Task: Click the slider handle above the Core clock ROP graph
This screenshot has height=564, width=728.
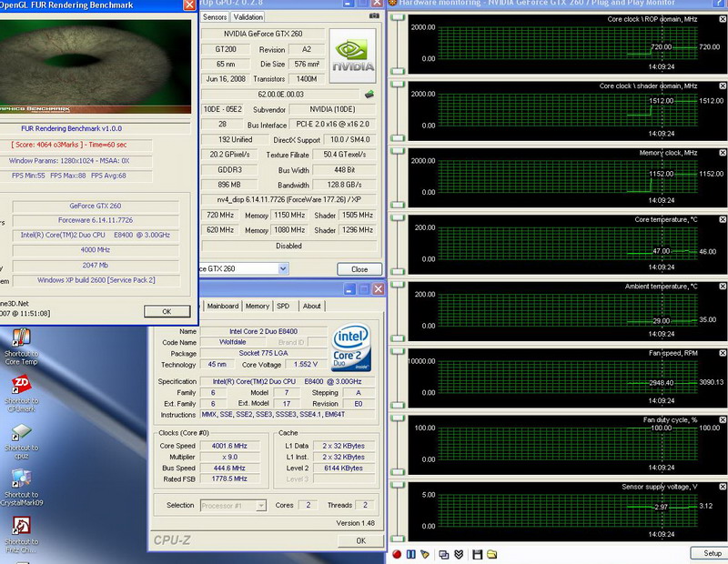Action: 398,17
